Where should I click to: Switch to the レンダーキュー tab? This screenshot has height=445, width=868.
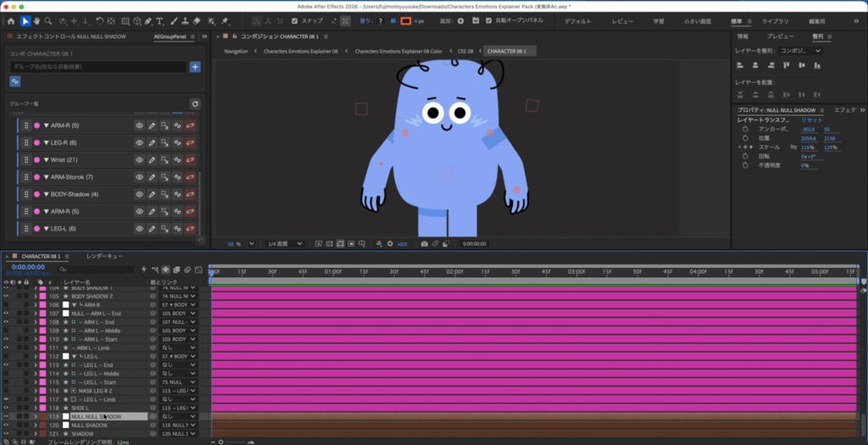104,256
